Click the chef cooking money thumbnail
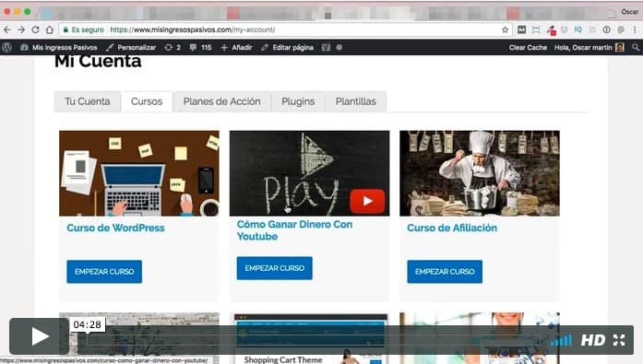 click(480, 173)
